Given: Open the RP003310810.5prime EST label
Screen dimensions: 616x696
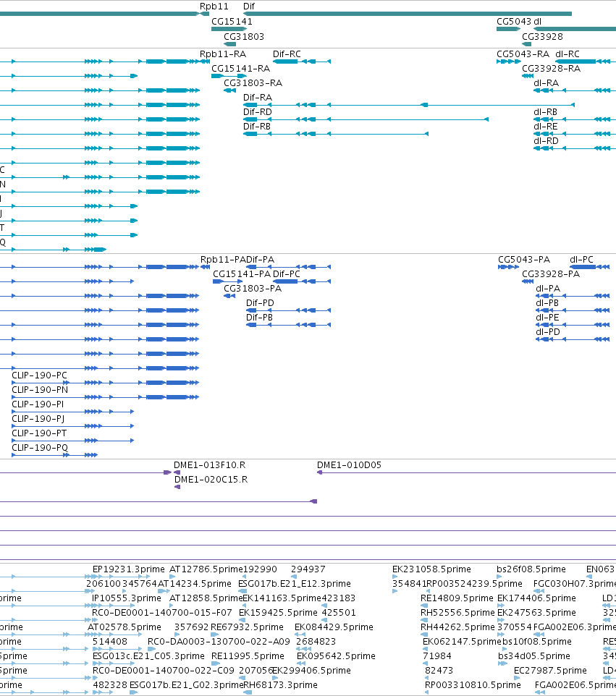Looking at the screenshot, I should (473, 685).
